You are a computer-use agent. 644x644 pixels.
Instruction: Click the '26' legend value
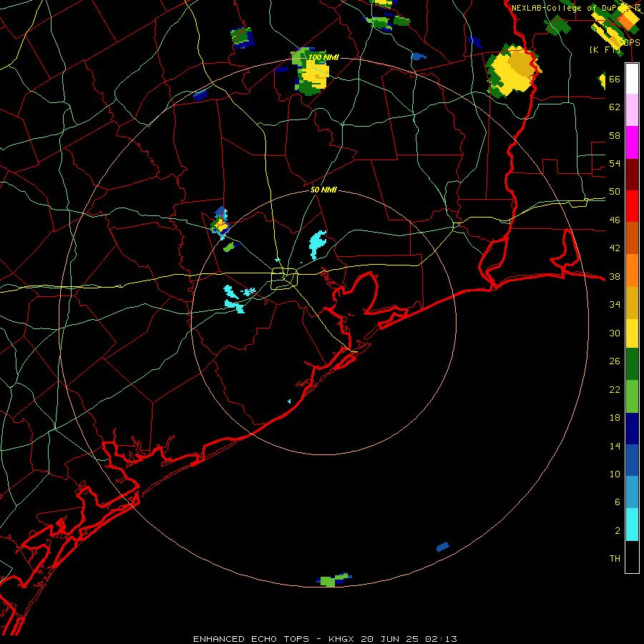615,361
